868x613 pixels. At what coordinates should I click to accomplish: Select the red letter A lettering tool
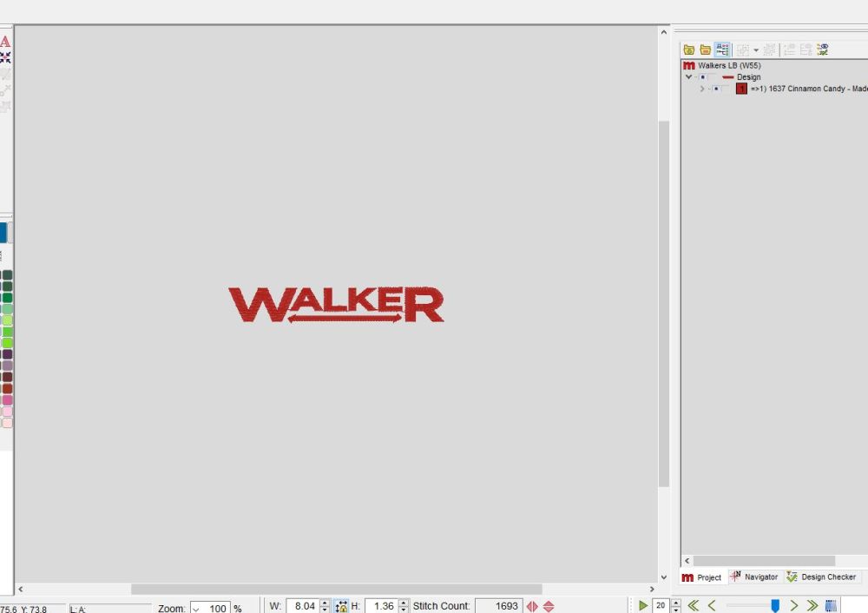pos(5,42)
